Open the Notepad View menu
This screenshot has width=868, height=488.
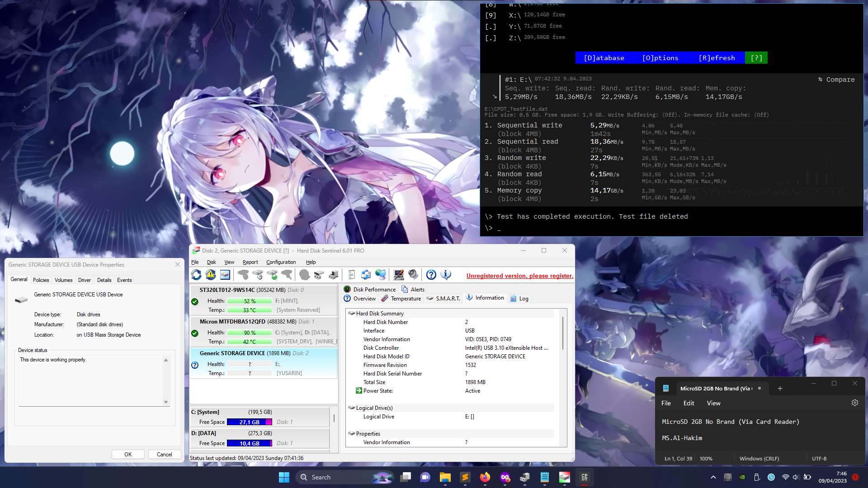pos(713,403)
